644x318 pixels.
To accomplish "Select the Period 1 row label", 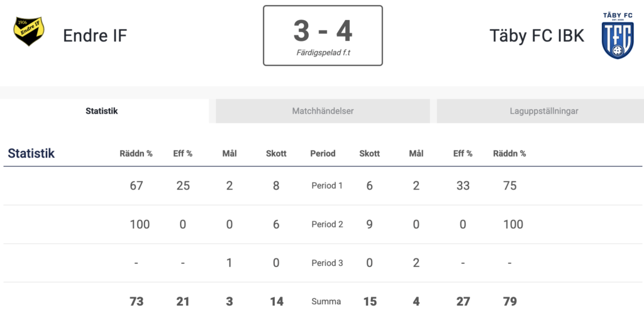I will pos(327,185).
